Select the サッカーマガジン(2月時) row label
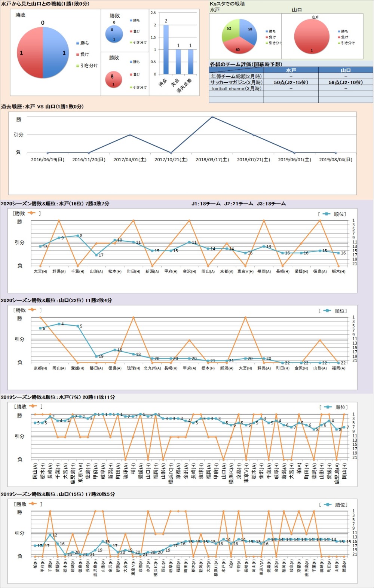Screen dimensions: 374x588 point(236,82)
